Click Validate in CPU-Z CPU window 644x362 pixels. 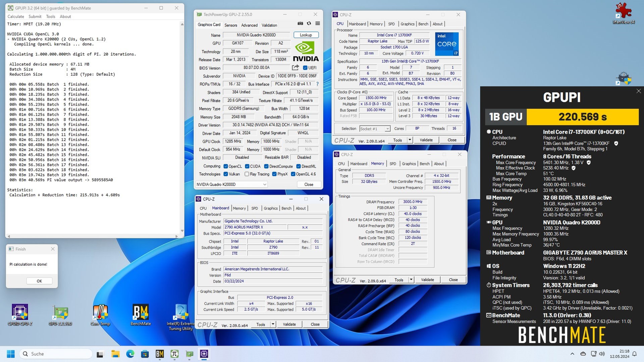(x=426, y=140)
